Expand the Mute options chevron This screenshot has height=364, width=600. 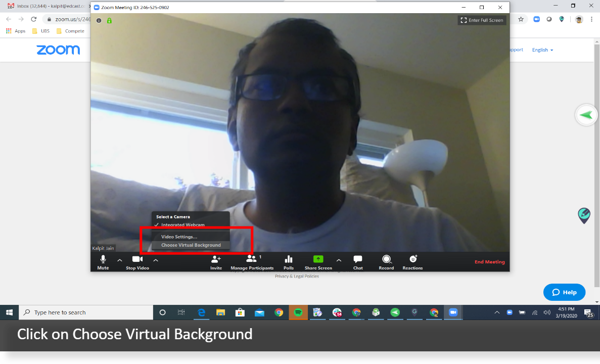tap(119, 260)
